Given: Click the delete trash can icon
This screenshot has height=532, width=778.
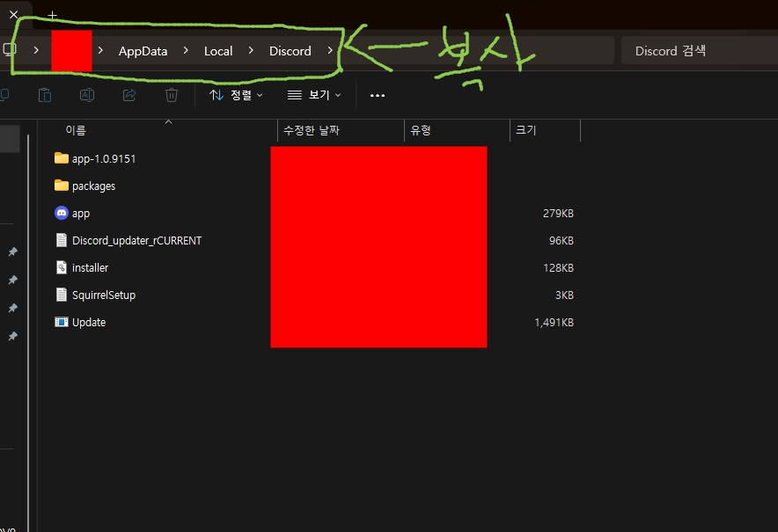Looking at the screenshot, I should (x=172, y=95).
